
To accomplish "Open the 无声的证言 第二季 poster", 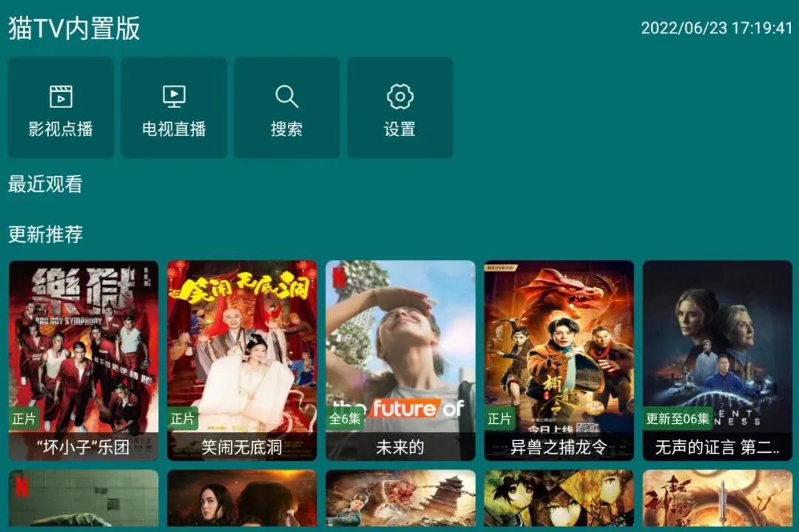I will click(718, 361).
